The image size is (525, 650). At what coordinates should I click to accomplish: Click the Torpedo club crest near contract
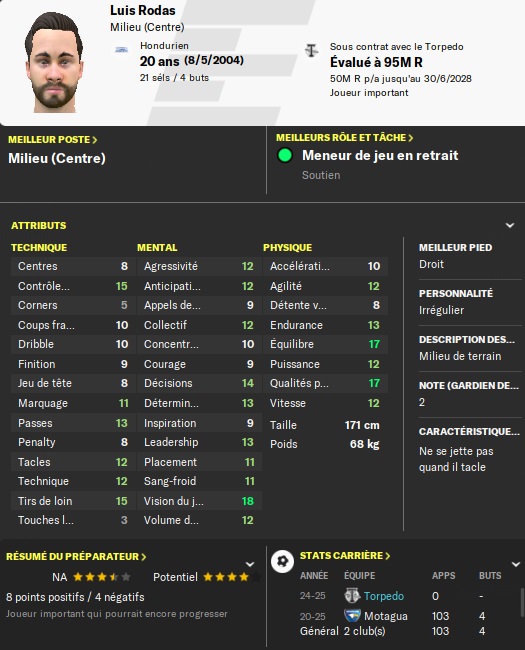(x=311, y=51)
